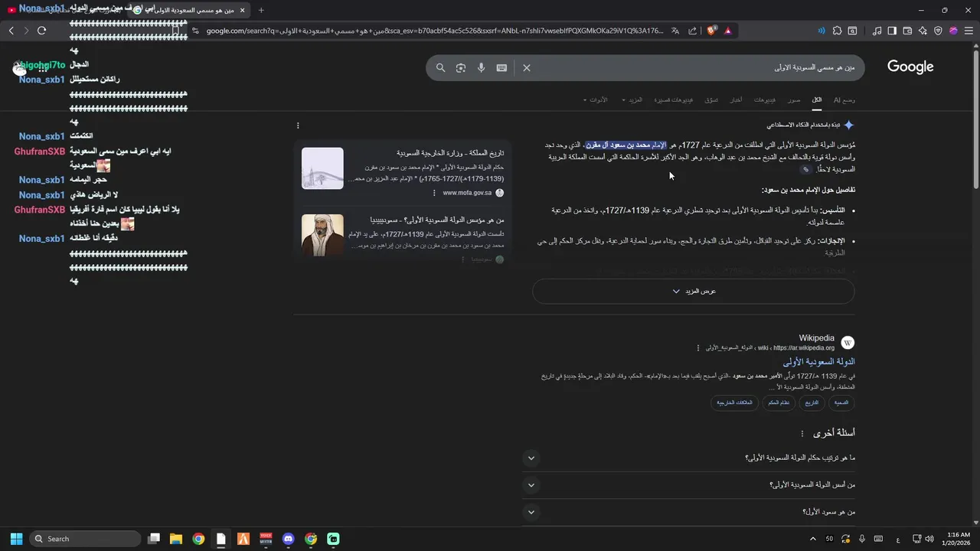980x551 pixels.
Task: Click the mofa.gov.sa card thumbnail image
Action: 322,168
